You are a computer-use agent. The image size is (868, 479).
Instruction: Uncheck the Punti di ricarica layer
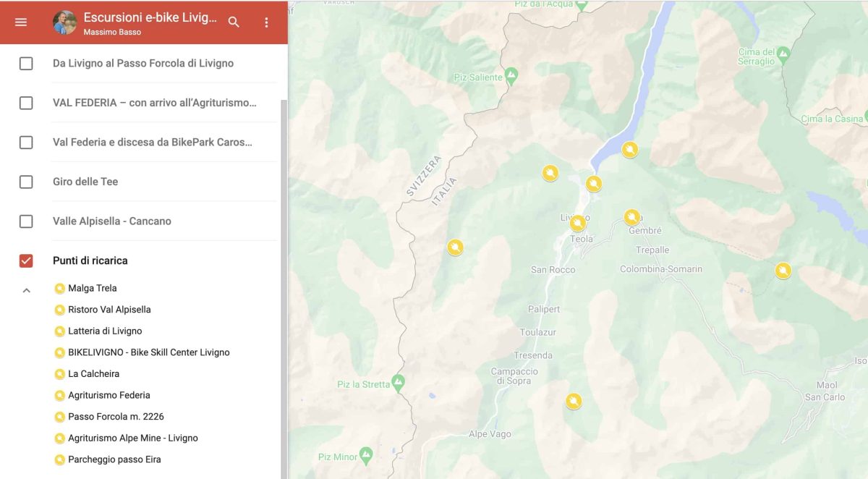(x=25, y=260)
